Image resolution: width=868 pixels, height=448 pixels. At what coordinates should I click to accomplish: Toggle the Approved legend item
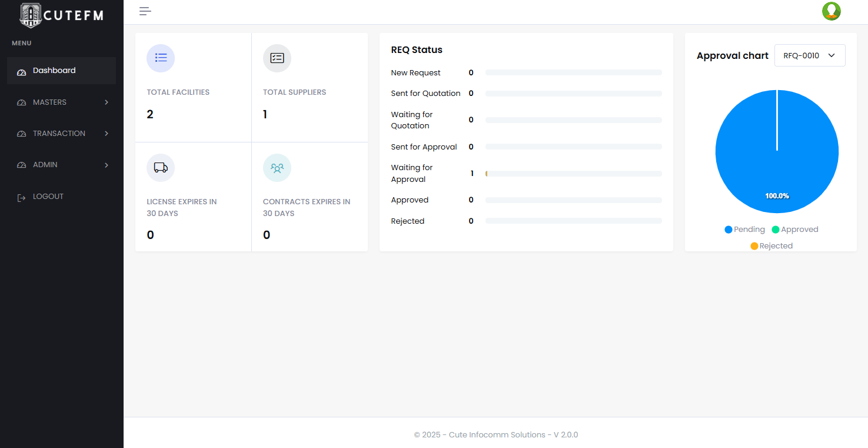pyautogui.click(x=794, y=230)
